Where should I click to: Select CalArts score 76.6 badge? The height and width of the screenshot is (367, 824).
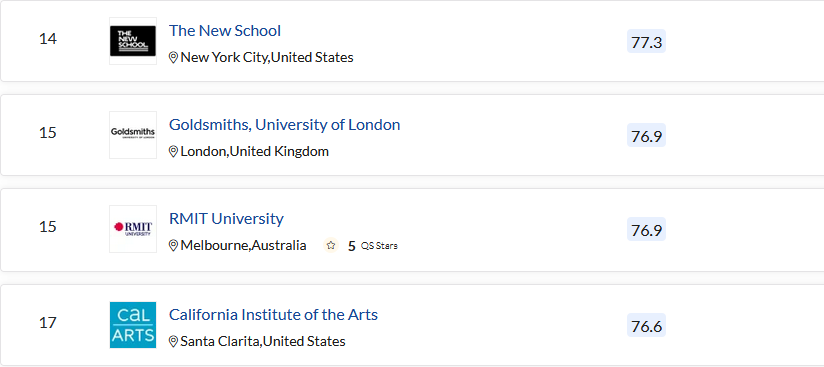[x=646, y=325]
